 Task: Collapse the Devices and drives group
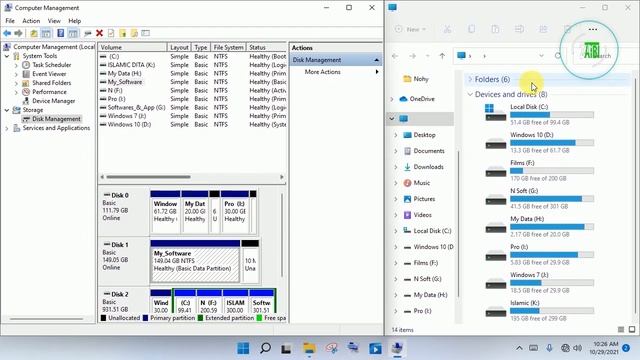coord(470,94)
